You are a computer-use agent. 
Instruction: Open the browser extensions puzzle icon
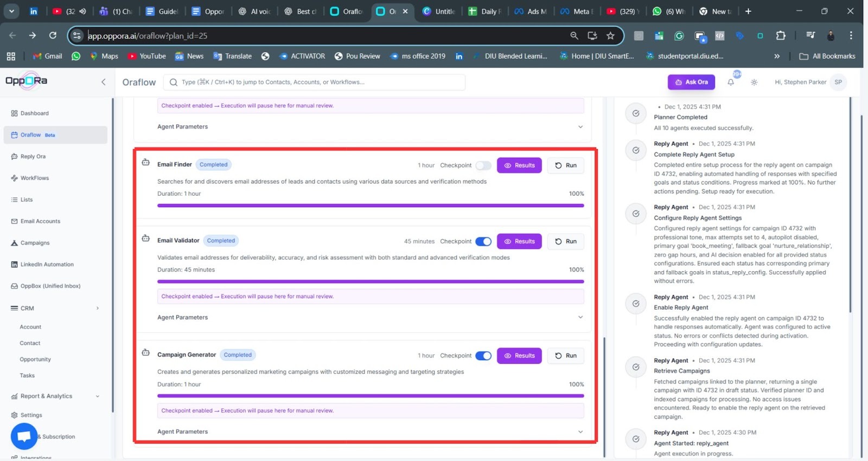pyautogui.click(x=781, y=36)
